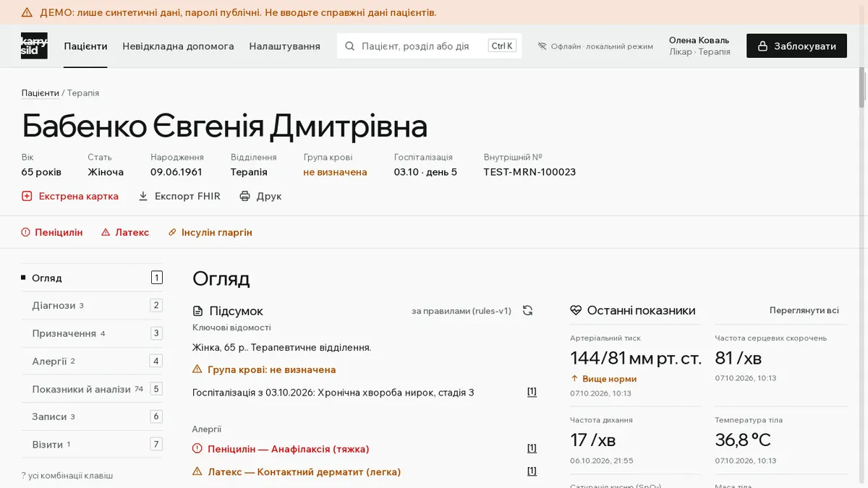Click the warning icon by Група крові: не визначена
868x488 pixels.
197,369
